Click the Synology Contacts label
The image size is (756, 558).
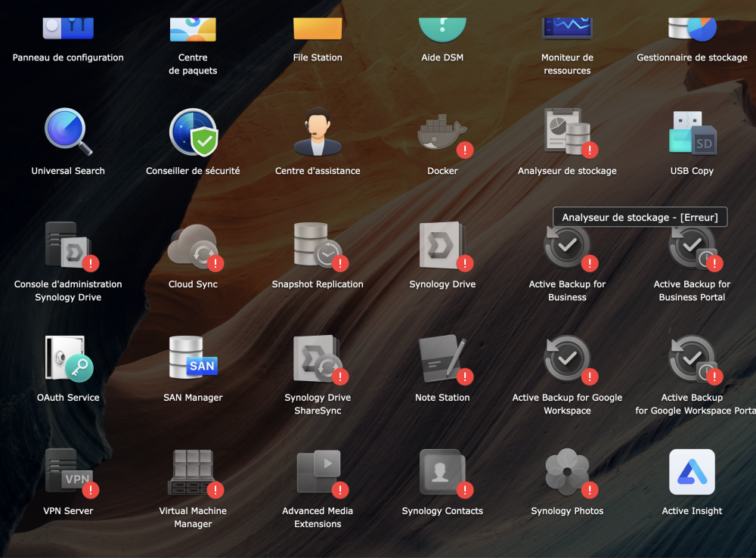[442, 511]
